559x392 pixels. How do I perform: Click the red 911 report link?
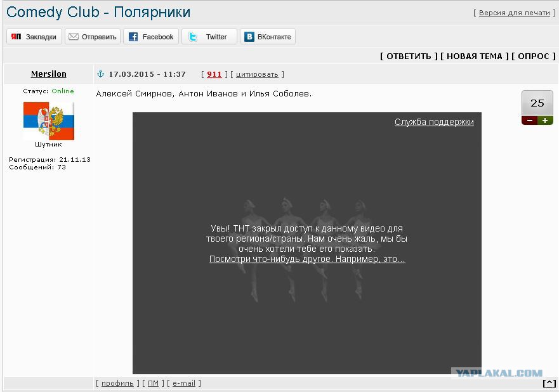(x=214, y=74)
